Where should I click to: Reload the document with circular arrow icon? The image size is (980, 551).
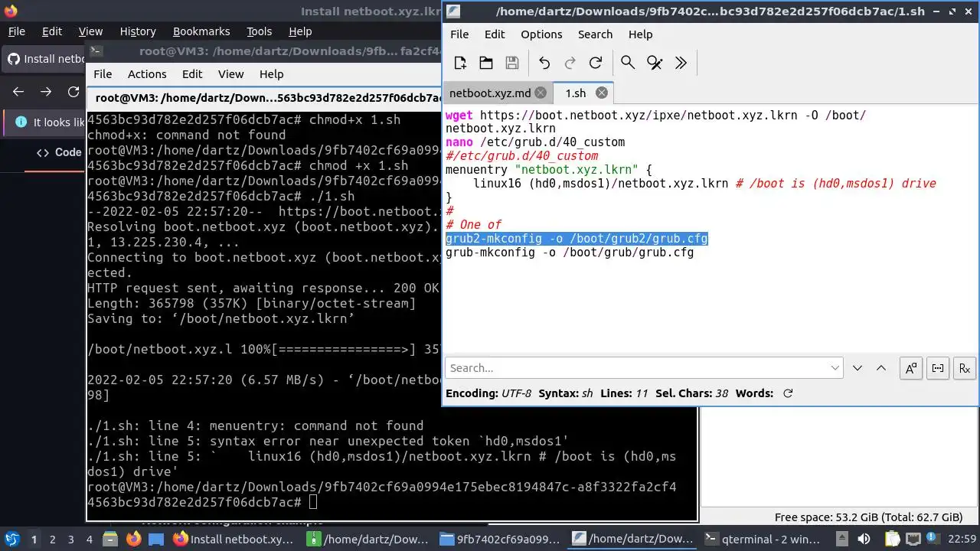coord(596,63)
